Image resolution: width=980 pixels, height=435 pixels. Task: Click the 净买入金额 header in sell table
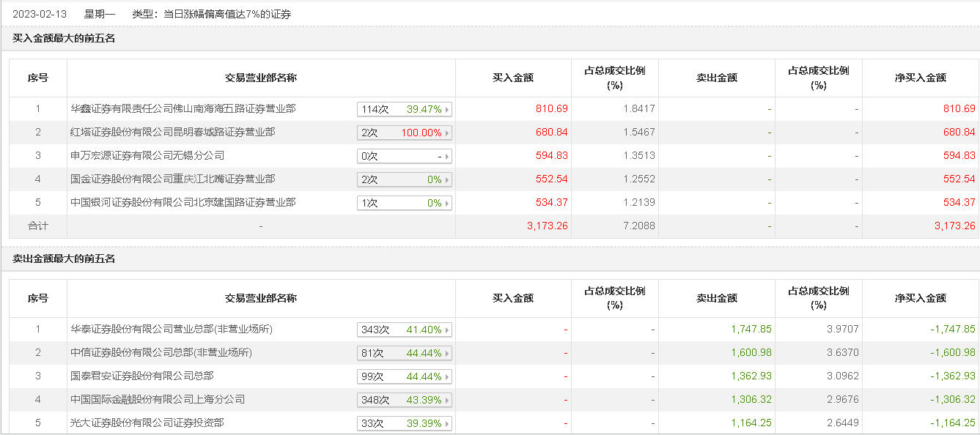[920, 298]
